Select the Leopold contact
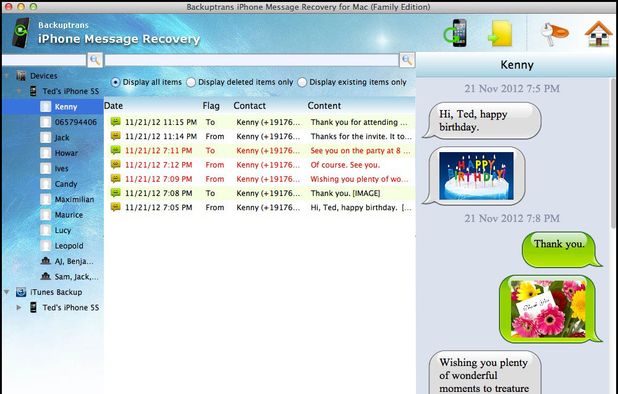The height and width of the screenshot is (394, 618). click(69, 245)
